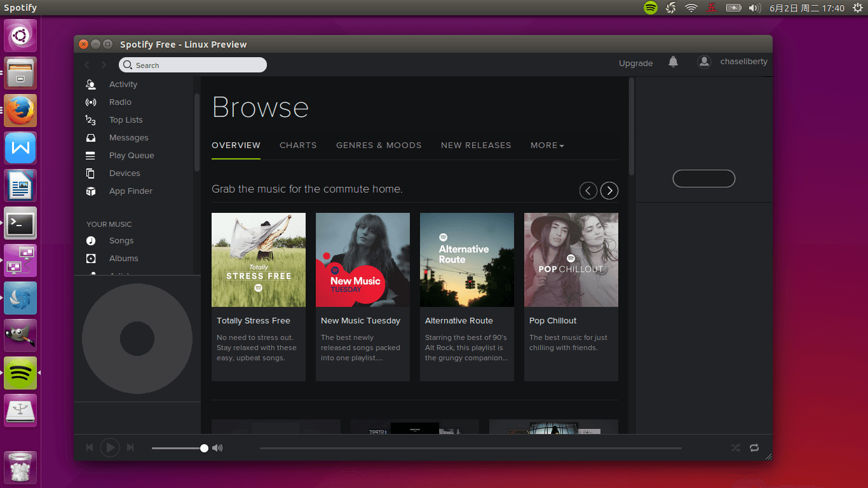Click the Radio icon in sidebar

click(x=91, y=102)
